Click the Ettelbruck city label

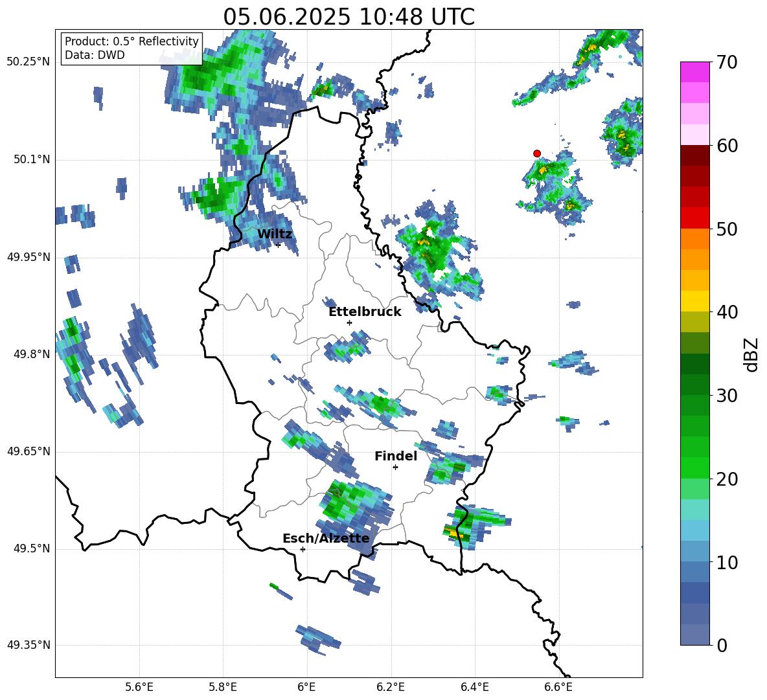pos(365,311)
